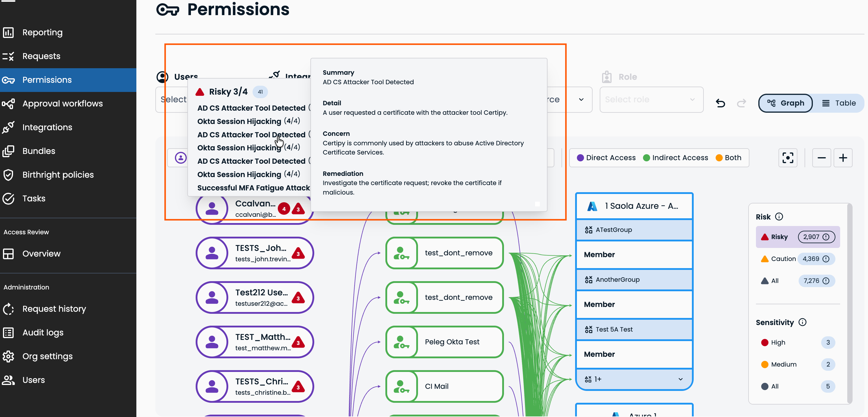Screen dimensions: 868x417
Task: Click the Users people icon in sidebar
Action: pyautogui.click(x=8, y=380)
